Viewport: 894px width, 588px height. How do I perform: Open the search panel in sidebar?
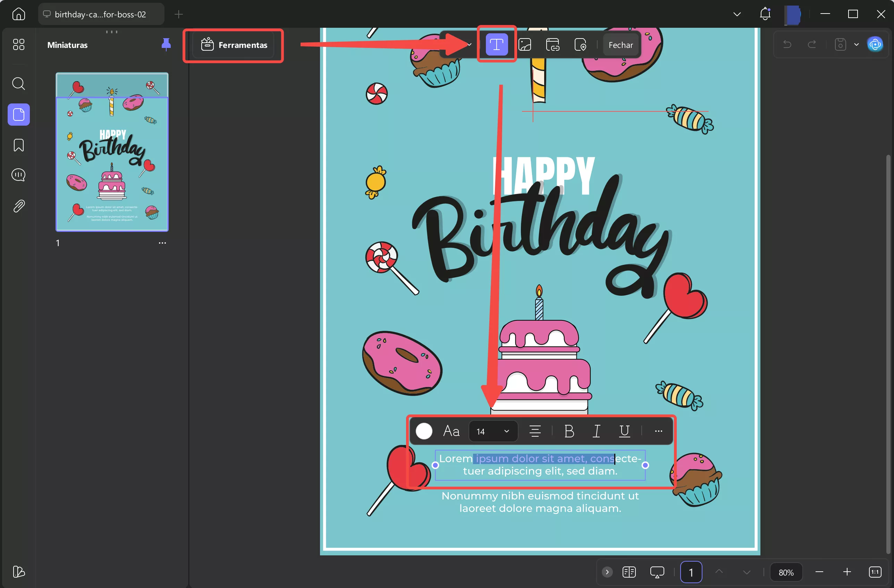click(x=18, y=83)
